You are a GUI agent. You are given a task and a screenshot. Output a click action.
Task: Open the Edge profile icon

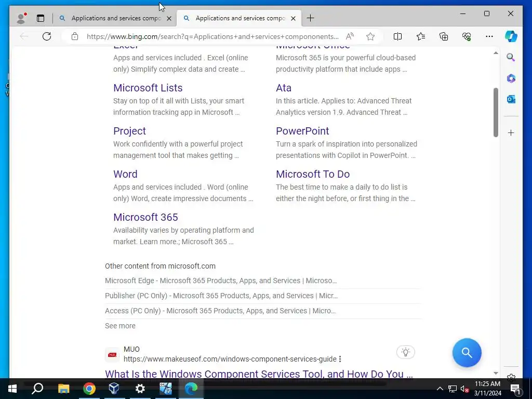tap(21, 18)
